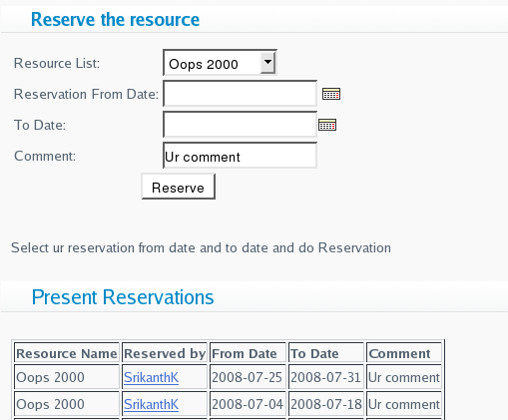Select the 'Reserved by' column header
This screenshot has width=508, height=420.
[x=165, y=352]
